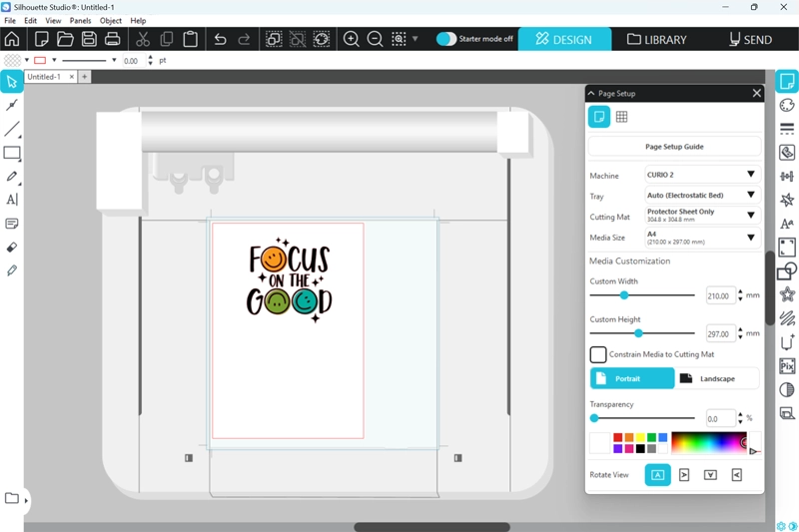Open the Machine dropdown showing CURIO 2
The image size is (799, 532).
point(702,175)
